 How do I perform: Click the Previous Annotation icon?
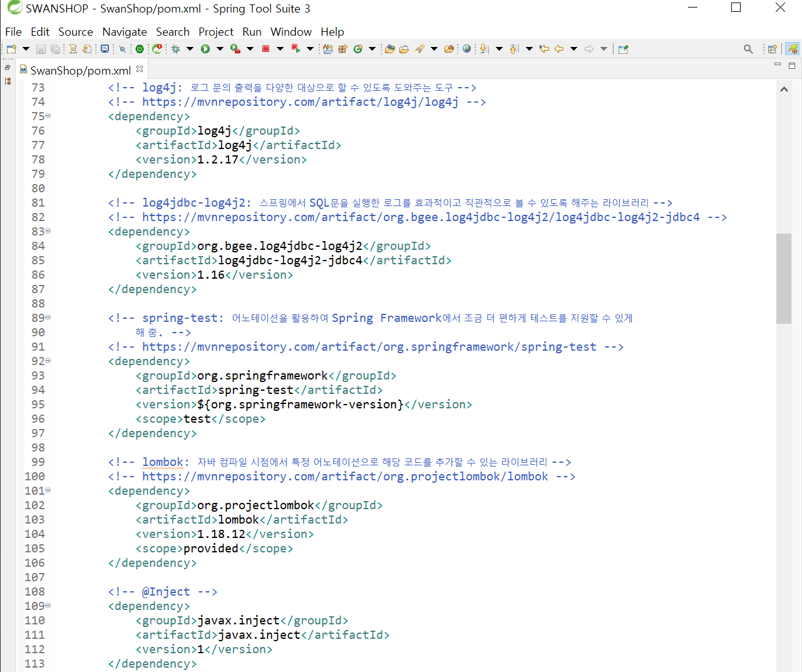click(x=515, y=49)
